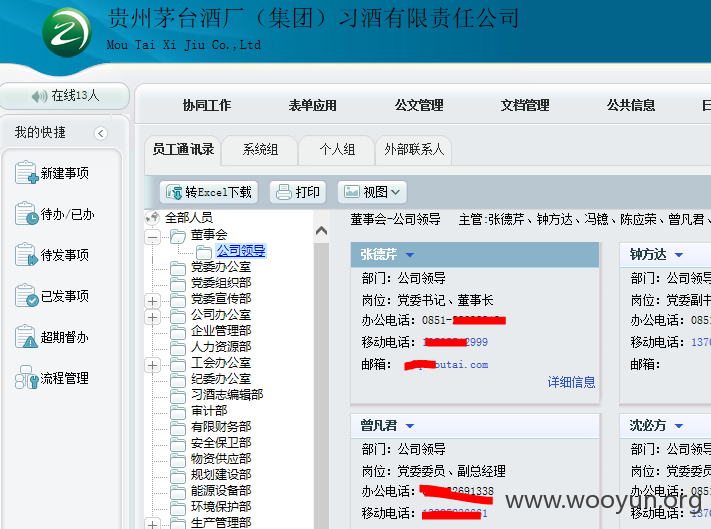Expand the 党委宣传部 tree node

[152, 301]
